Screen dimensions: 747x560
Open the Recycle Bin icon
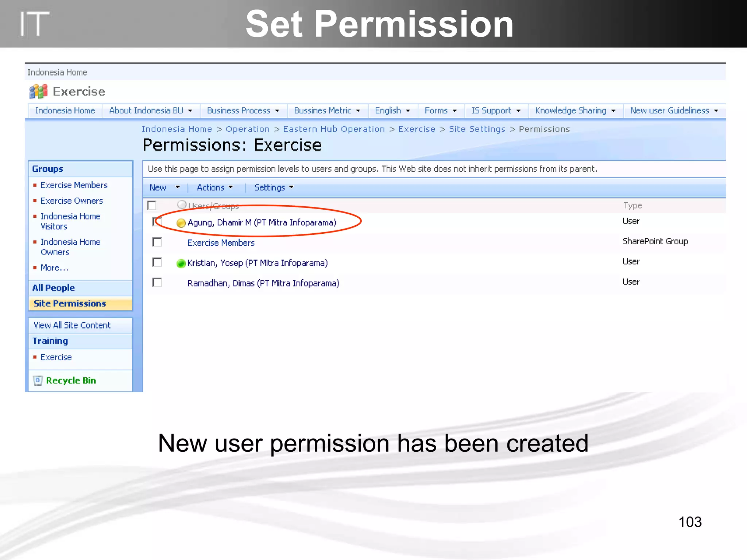38,380
